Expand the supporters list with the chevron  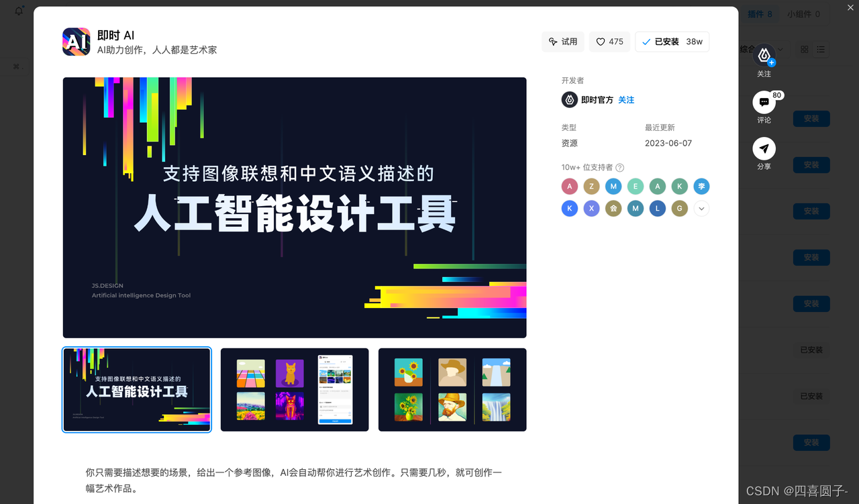point(701,209)
